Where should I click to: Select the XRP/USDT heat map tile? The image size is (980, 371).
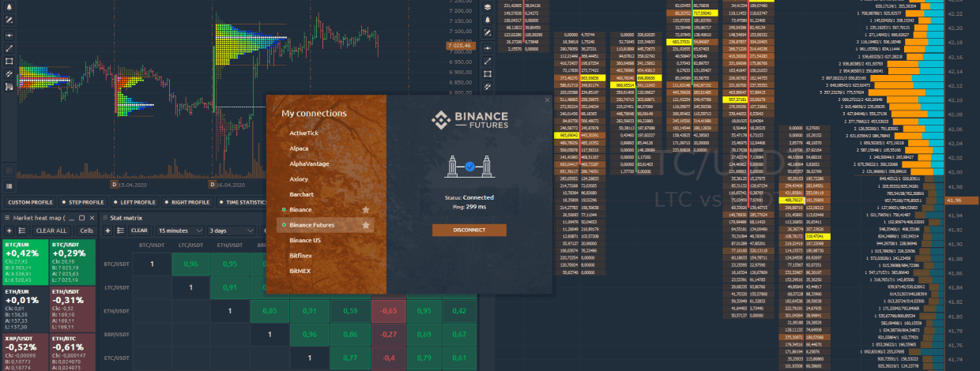tap(24, 352)
